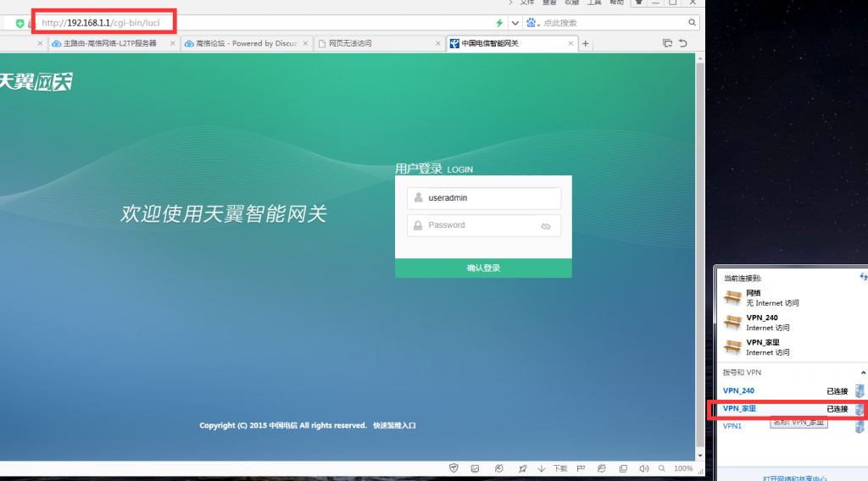Click the skin shirt icon in title bar

639,3
